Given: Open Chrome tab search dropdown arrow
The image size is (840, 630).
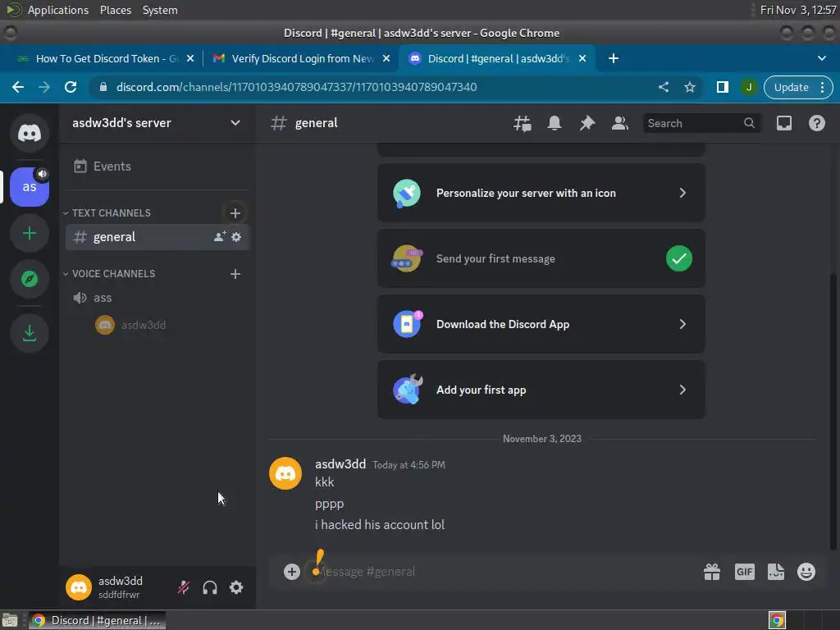Looking at the screenshot, I should [x=822, y=58].
